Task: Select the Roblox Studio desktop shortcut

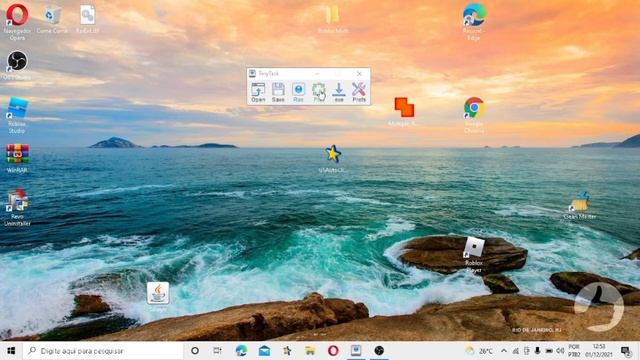Action: tap(17, 115)
